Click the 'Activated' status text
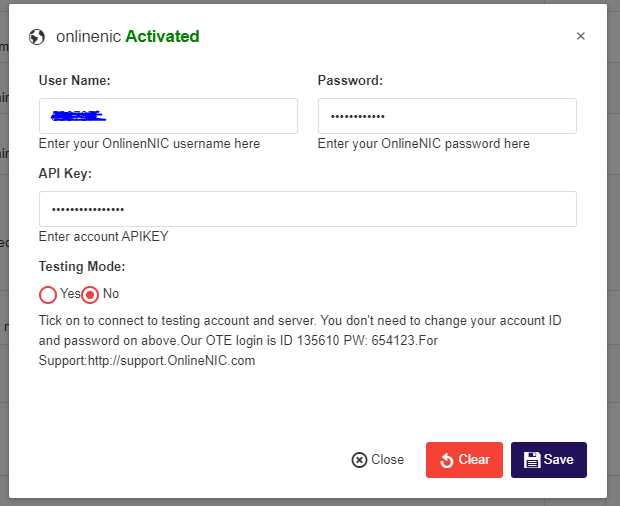 coord(163,36)
